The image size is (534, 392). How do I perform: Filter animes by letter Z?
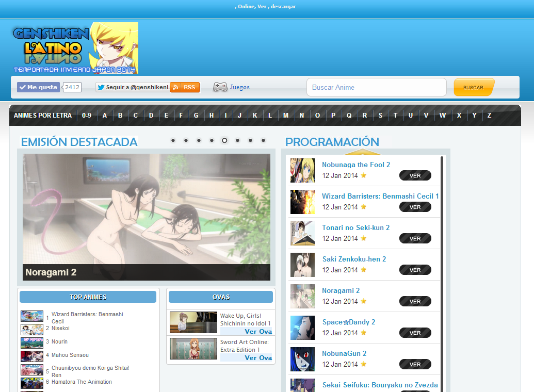tap(489, 116)
